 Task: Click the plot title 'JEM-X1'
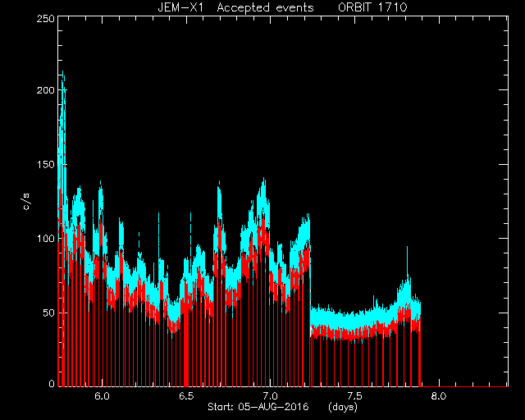click(180, 7)
